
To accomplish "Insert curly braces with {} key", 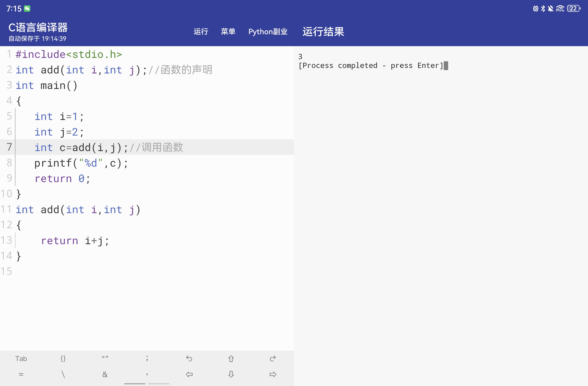I will (x=63, y=358).
